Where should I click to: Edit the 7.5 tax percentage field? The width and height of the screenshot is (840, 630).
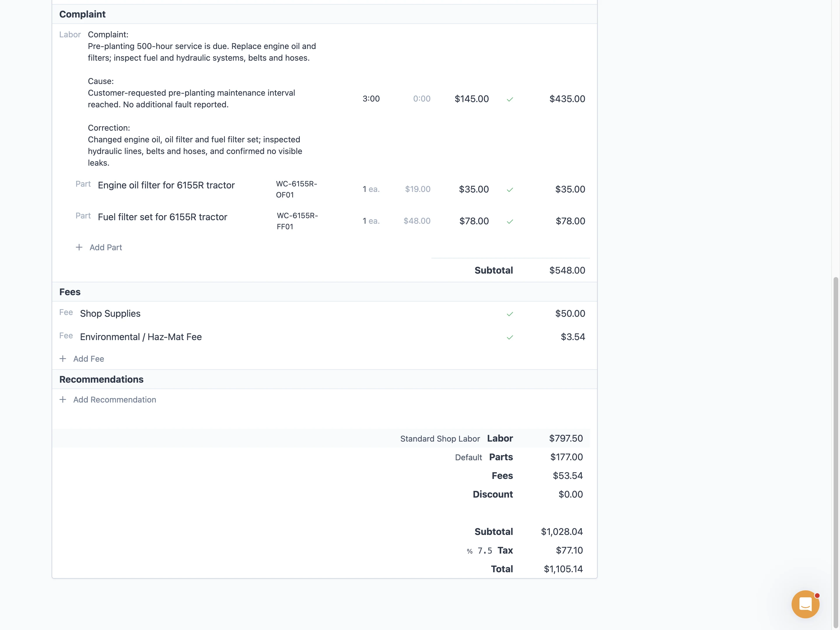pos(484,551)
